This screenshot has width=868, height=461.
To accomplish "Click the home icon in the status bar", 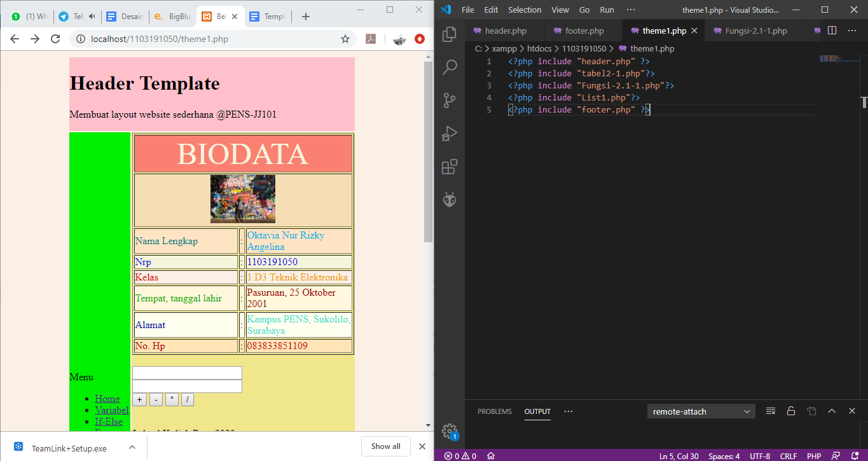I will click(x=491, y=456).
